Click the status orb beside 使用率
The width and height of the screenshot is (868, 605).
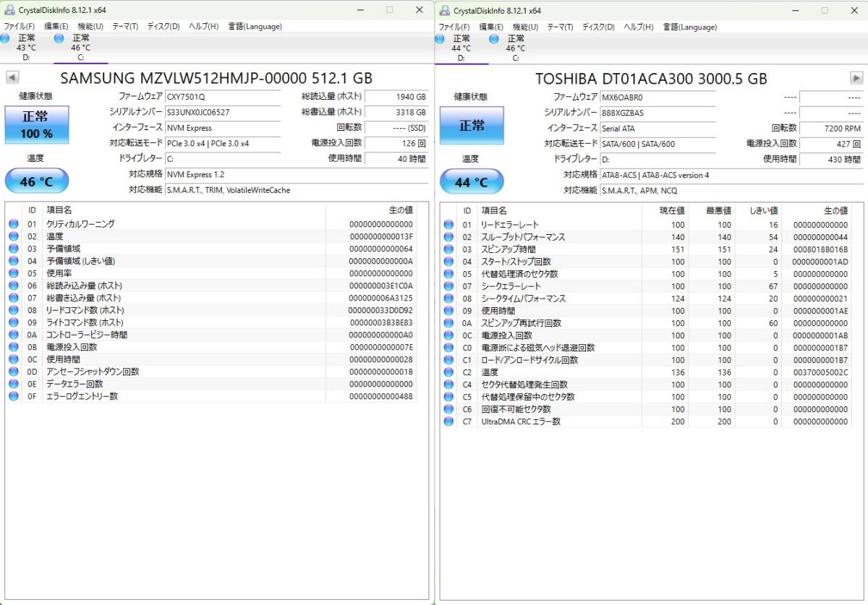click(13, 273)
